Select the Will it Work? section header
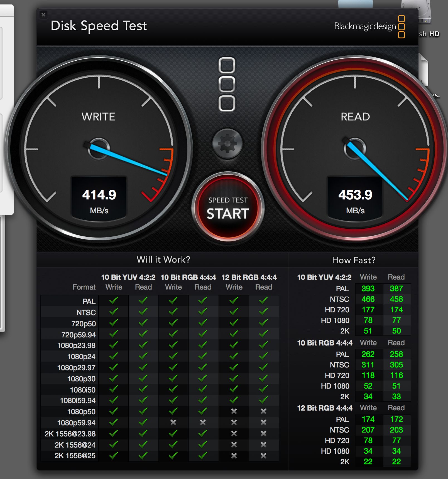Viewport: 448px width, 479px height. tap(163, 260)
